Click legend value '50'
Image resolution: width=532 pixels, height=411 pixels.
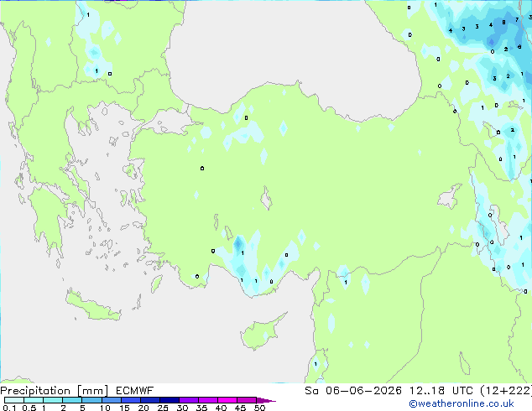259,408
